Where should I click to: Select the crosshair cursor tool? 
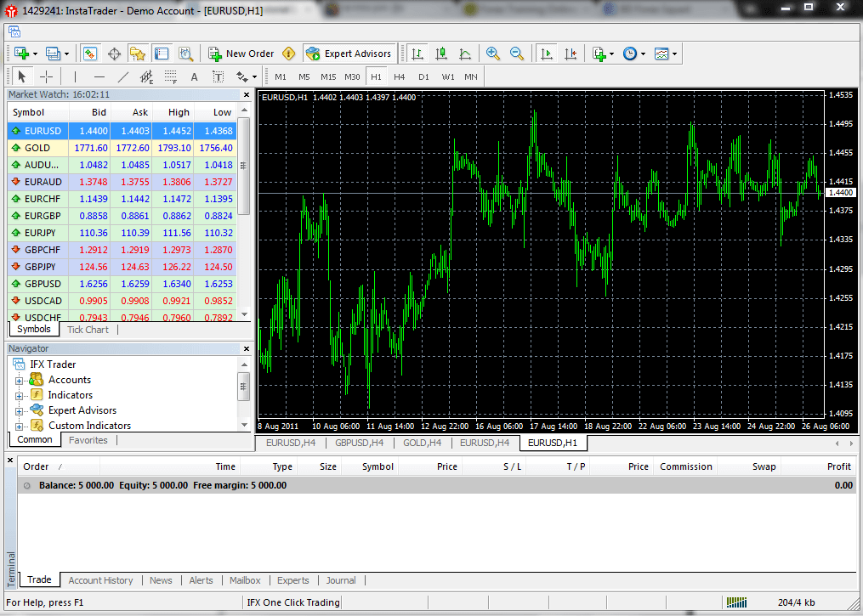pos(47,76)
